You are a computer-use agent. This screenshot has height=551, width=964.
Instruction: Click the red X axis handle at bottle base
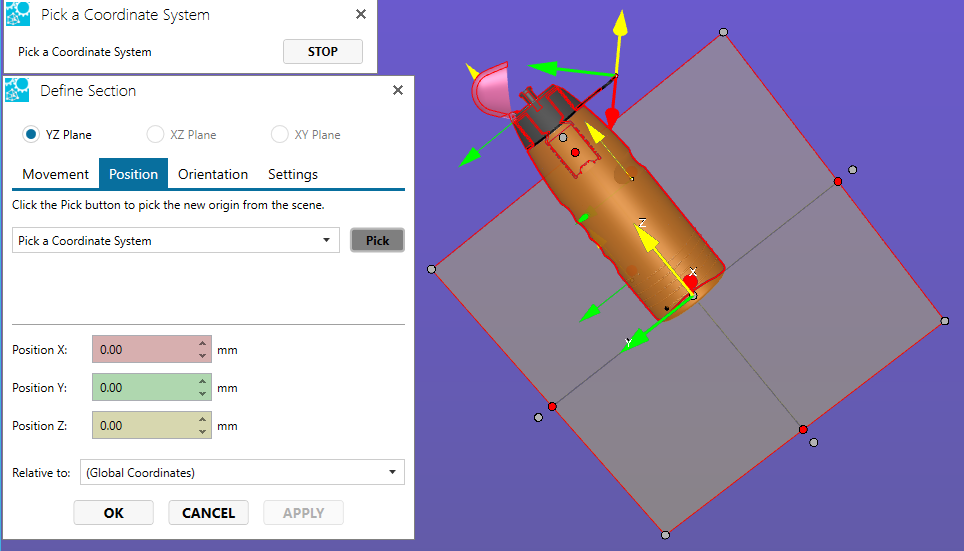pos(690,282)
